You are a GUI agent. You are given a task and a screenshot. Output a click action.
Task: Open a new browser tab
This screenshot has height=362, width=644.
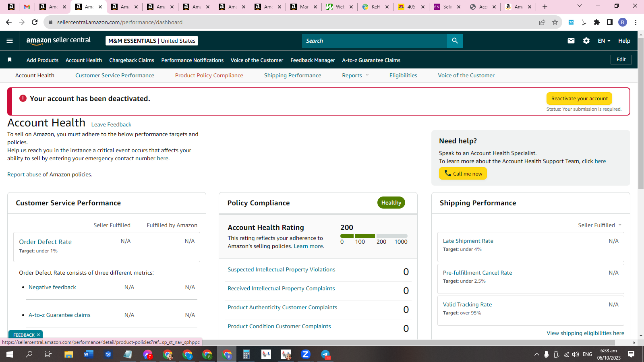click(545, 7)
